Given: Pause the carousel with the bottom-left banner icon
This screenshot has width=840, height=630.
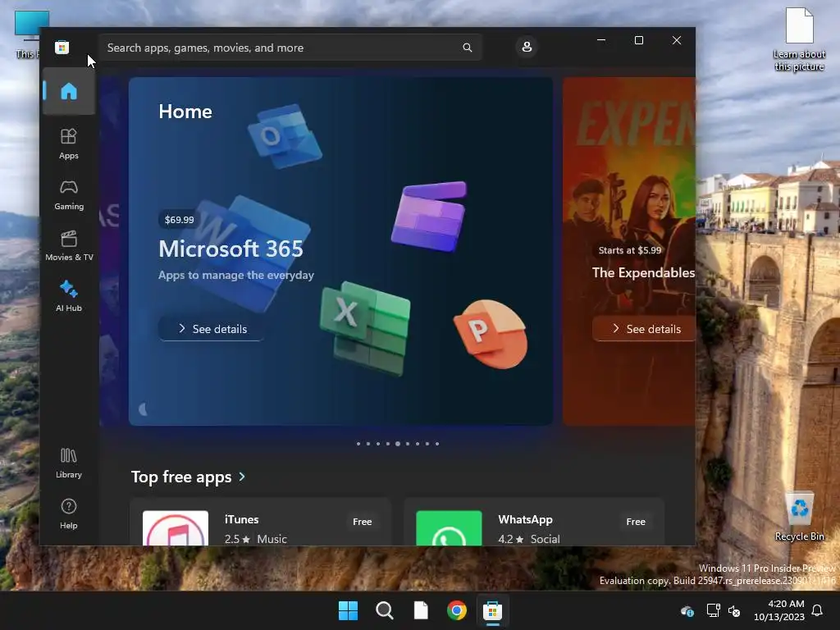Looking at the screenshot, I should pos(143,410).
